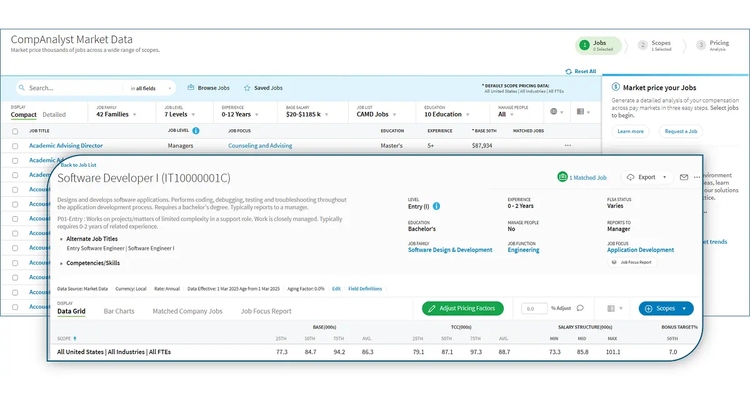Click the All United States scope row
The height and width of the screenshot is (406, 750).
tap(375, 352)
